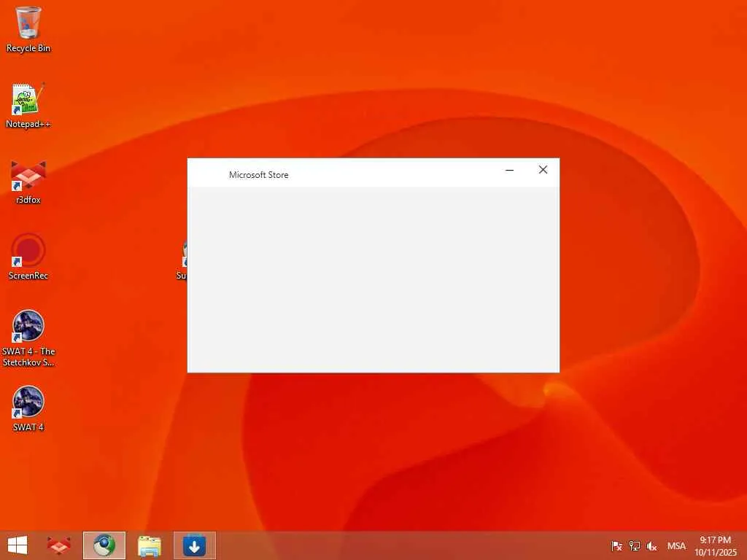Select the plain SWAT 4 desktop shortcut

click(28, 408)
